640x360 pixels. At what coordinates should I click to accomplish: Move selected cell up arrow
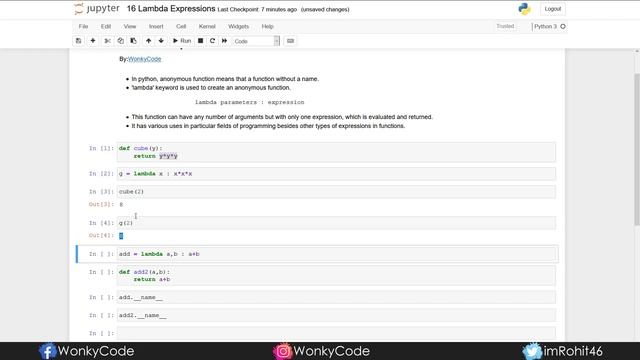tap(149, 41)
